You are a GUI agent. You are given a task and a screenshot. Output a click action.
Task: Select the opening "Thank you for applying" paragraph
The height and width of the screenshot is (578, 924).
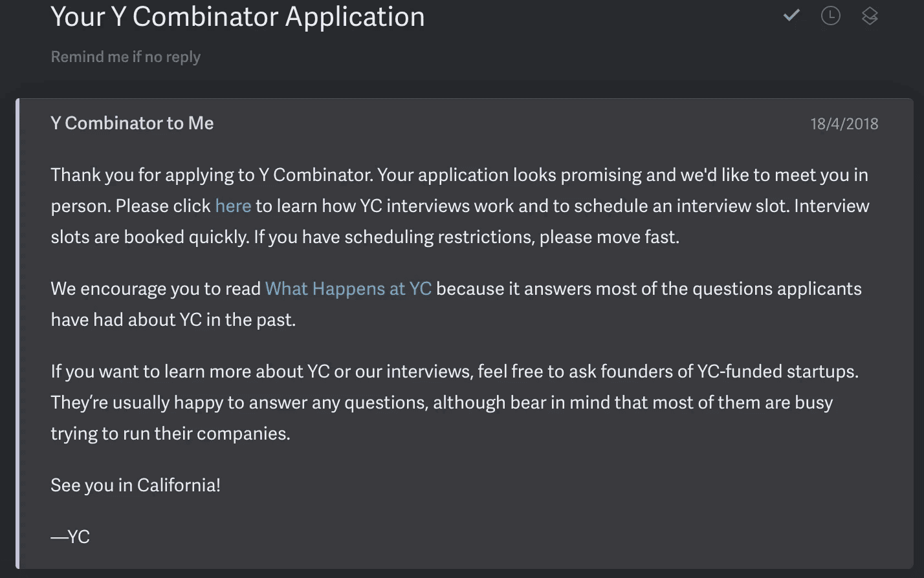click(x=453, y=206)
